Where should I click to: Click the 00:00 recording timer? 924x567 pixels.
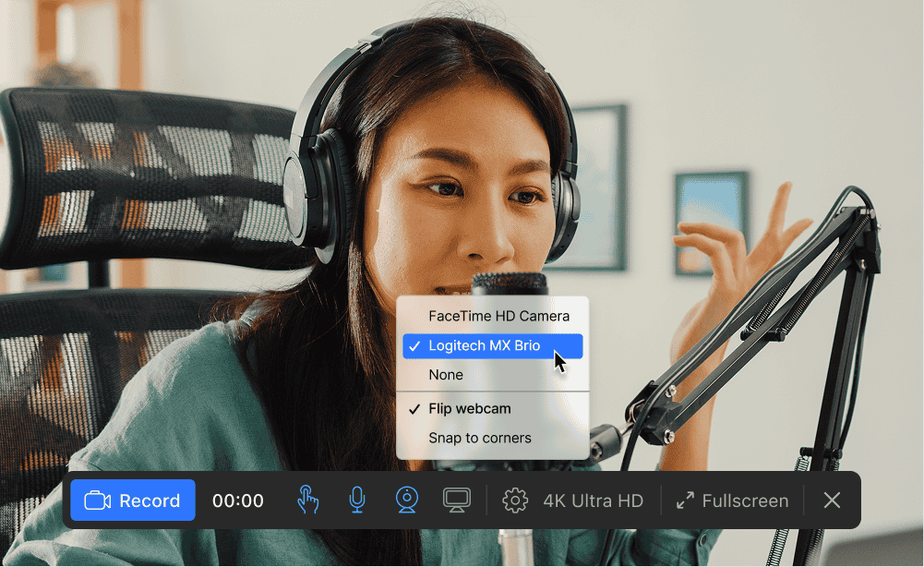[x=238, y=501]
